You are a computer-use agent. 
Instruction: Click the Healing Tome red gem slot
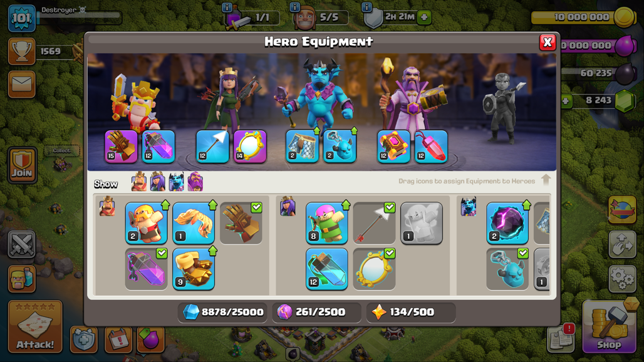pos(431,147)
